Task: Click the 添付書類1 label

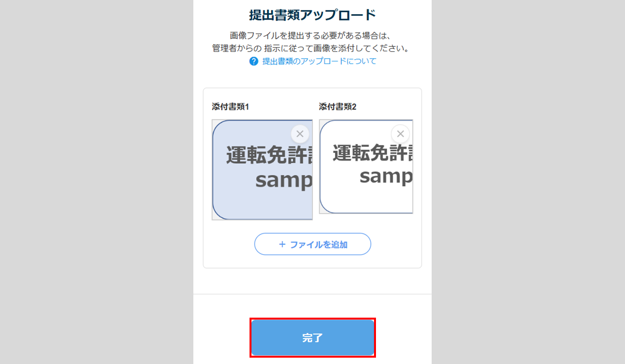Action: (x=230, y=107)
